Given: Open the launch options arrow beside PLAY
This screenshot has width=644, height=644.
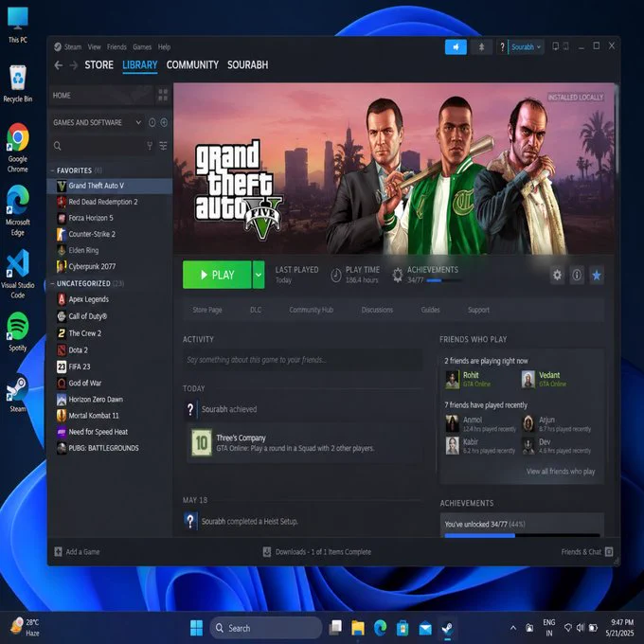Looking at the screenshot, I should pos(259,275).
